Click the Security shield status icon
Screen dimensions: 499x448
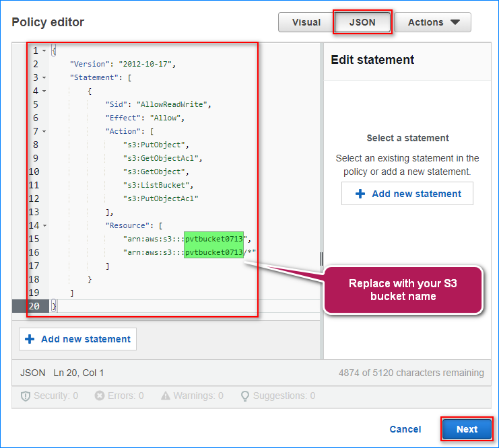click(26, 396)
